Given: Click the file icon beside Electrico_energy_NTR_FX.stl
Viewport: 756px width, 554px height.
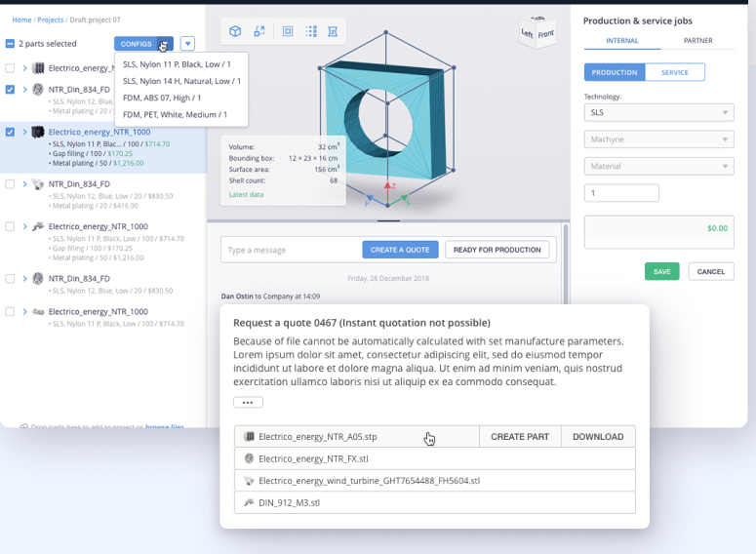Looking at the screenshot, I should coord(249,458).
